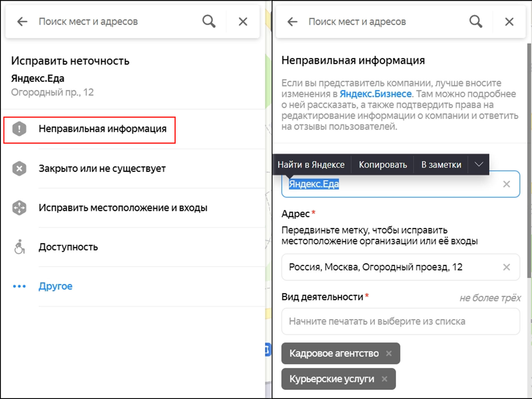Remove 'Кадровое агентство' tag
The width and height of the screenshot is (532, 399).
point(389,353)
